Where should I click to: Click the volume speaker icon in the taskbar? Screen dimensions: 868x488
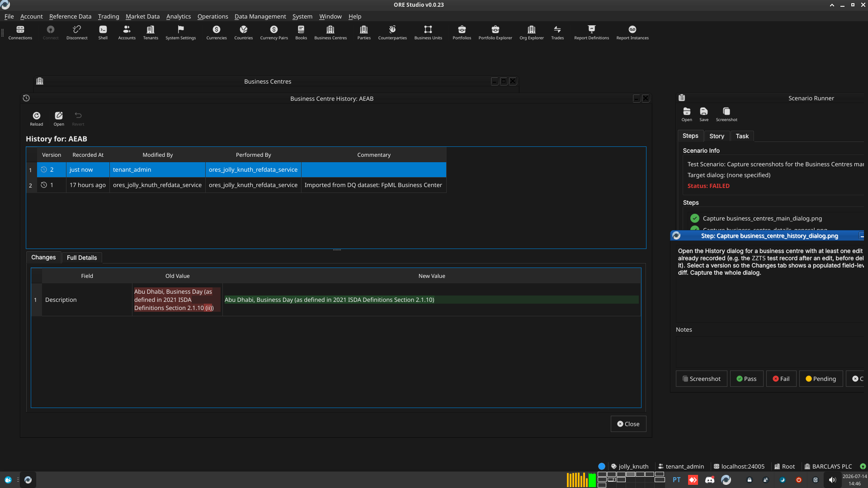point(832,480)
